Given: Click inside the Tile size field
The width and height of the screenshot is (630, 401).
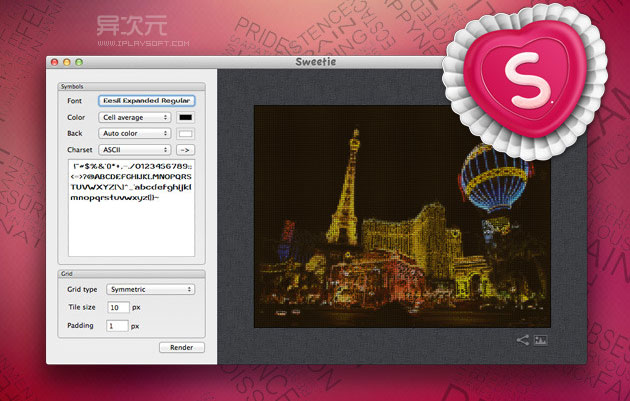Looking at the screenshot, I should pyautogui.click(x=119, y=307).
